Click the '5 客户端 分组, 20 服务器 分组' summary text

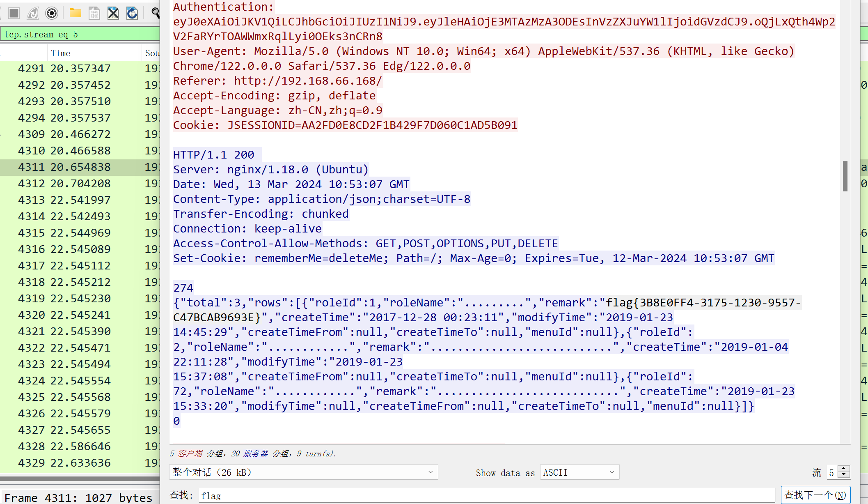tap(253, 453)
